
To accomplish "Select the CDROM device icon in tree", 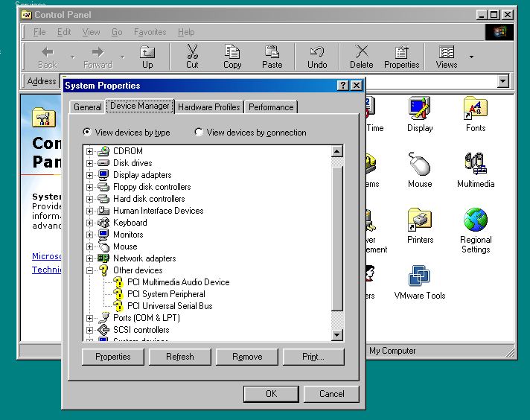I will click(103, 151).
